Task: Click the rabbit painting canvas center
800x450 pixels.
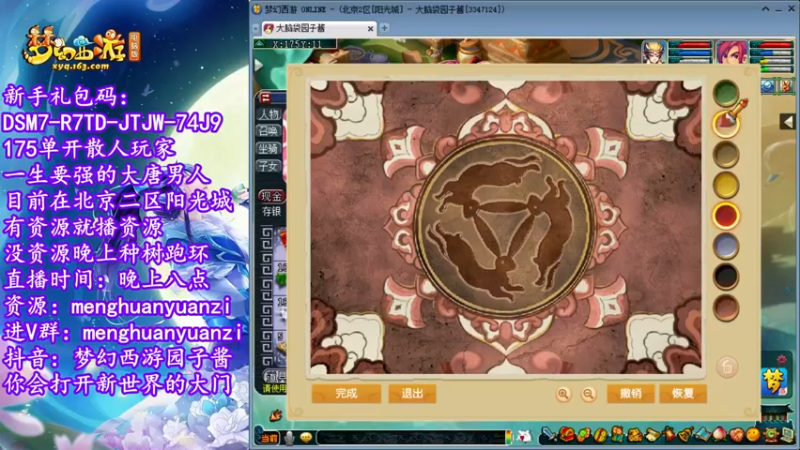Action: (506, 227)
